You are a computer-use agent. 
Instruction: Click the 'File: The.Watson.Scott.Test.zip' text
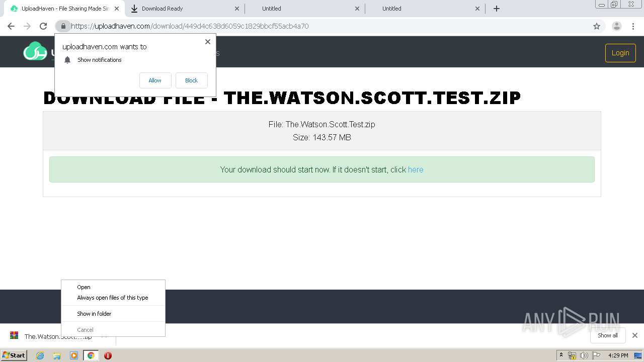[x=322, y=124]
